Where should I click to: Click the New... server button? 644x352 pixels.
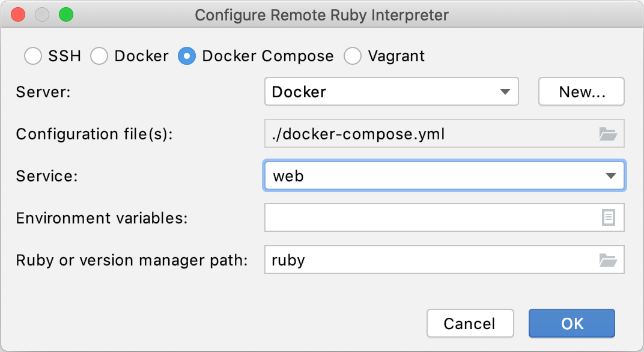click(580, 91)
